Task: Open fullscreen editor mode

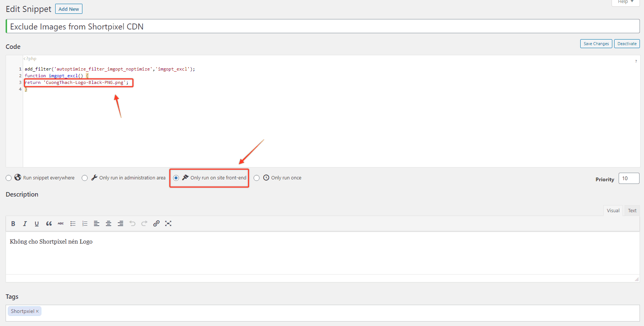Action: pyautogui.click(x=168, y=223)
